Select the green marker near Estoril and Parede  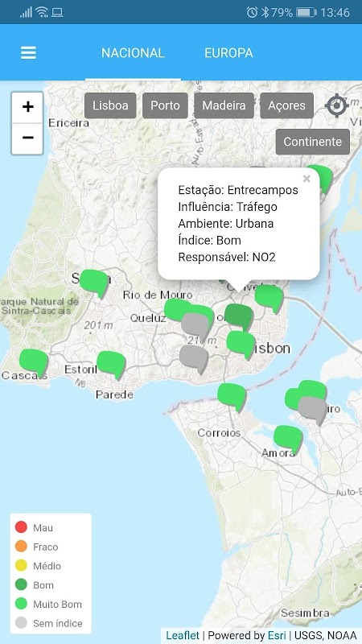click(x=111, y=364)
